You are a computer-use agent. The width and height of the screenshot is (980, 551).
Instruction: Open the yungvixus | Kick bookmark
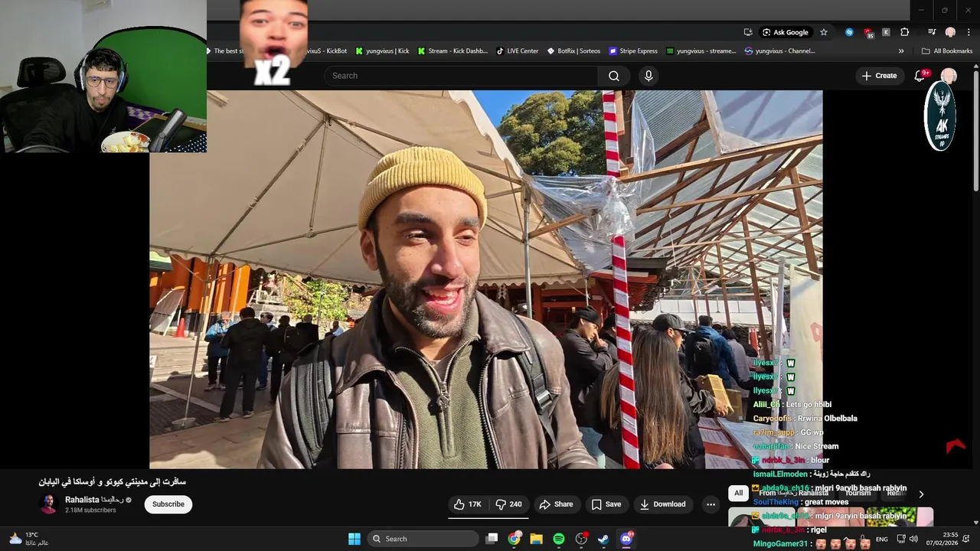382,51
